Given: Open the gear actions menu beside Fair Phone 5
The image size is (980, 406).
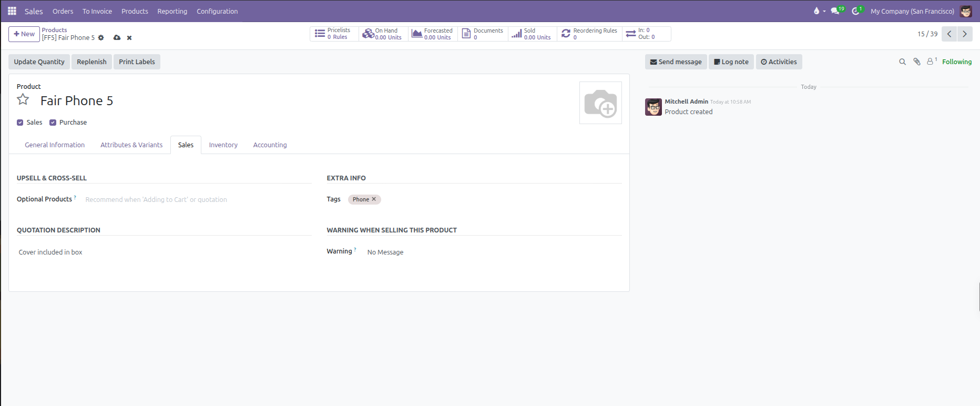Looking at the screenshot, I should point(101,38).
